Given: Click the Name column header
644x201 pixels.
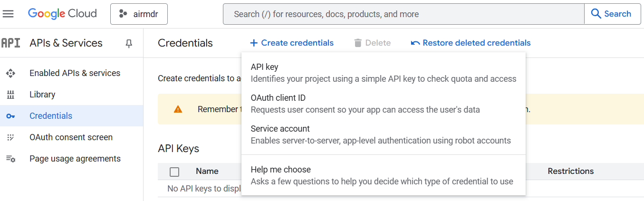Looking at the screenshot, I should tap(207, 171).
